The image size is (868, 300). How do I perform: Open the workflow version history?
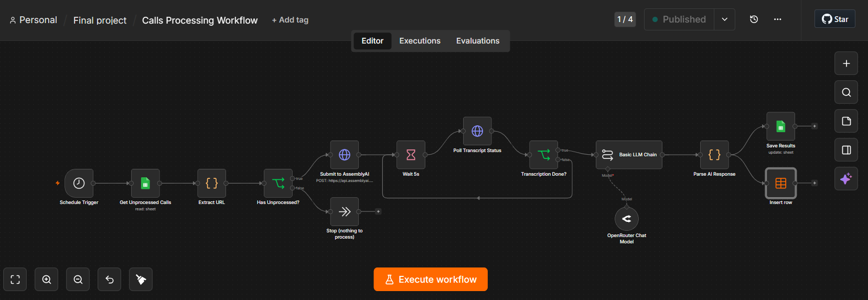pos(754,19)
